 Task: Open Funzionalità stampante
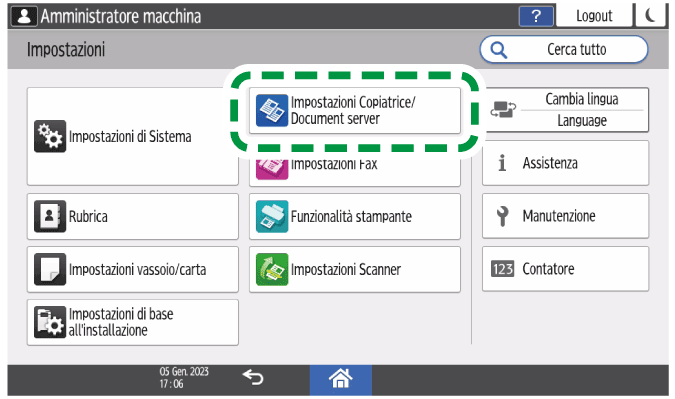click(355, 217)
